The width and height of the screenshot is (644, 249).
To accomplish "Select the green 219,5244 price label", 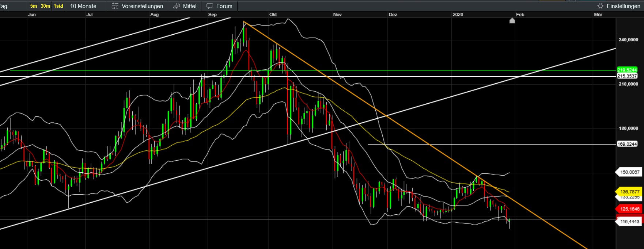I will point(627,70).
